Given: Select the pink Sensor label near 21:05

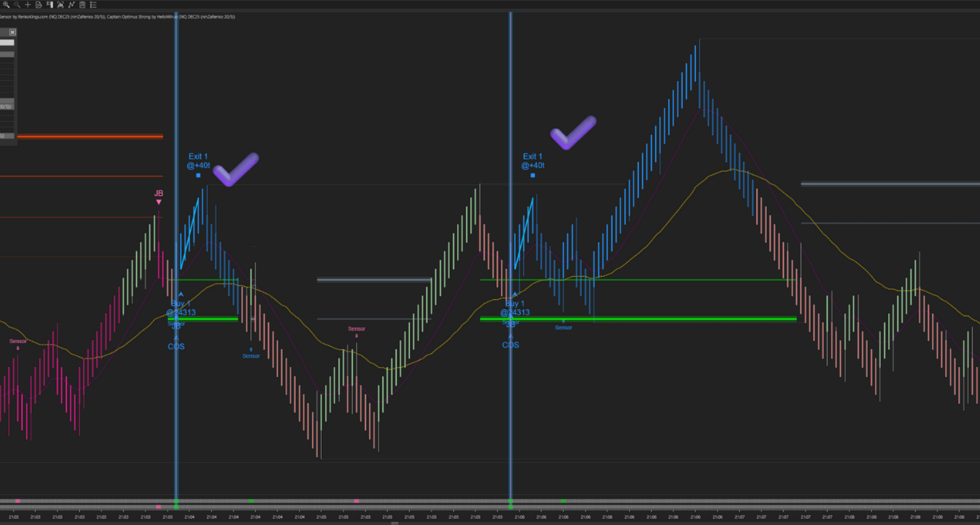Looking at the screenshot, I should point(356,329).
